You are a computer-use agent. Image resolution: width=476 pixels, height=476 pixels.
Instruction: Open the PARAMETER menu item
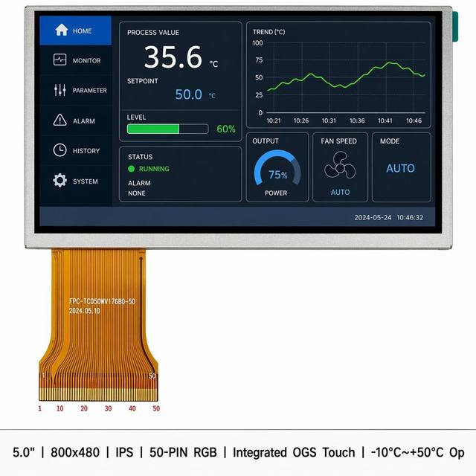point(75,90)
